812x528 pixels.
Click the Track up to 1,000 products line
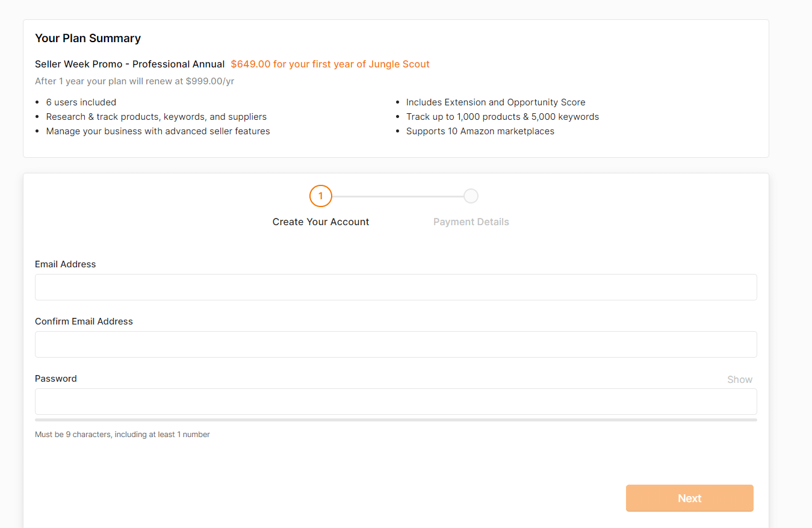point(502,117)
